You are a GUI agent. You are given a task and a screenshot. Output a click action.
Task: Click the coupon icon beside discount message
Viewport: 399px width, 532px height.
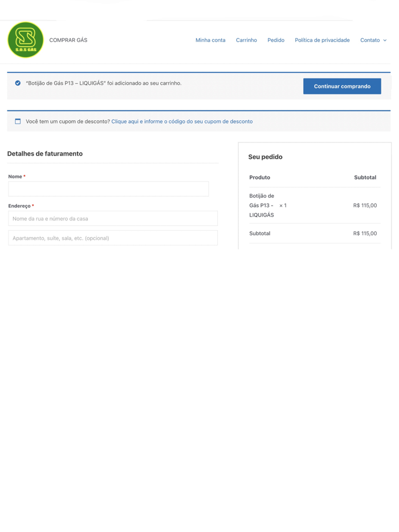(18, 121)
